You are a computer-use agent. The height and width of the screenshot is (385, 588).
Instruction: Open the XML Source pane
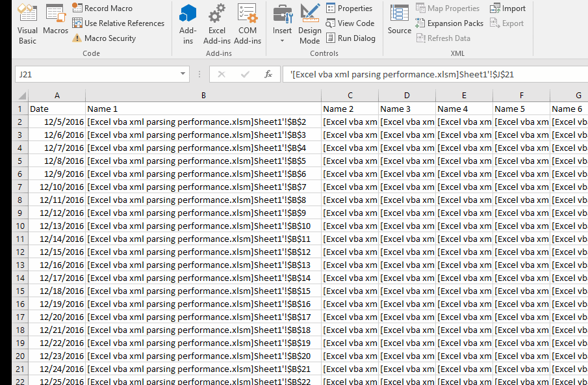[400, 20]
